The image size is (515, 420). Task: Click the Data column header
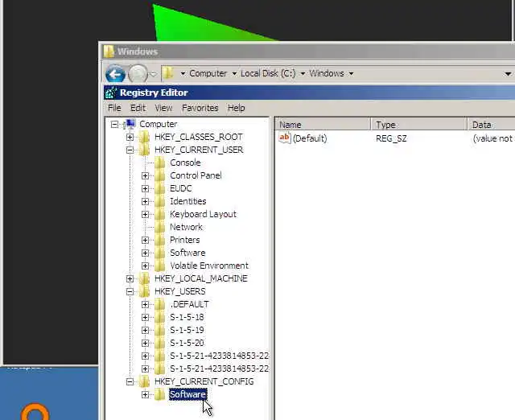492,125
